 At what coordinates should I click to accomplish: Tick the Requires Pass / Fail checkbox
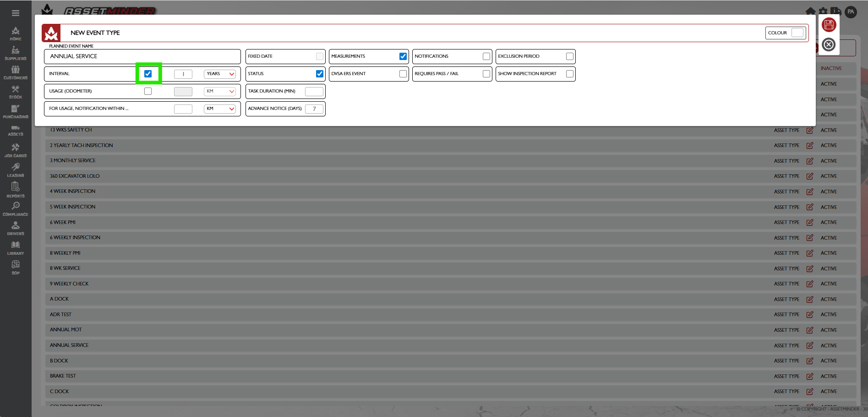(486, 74)
